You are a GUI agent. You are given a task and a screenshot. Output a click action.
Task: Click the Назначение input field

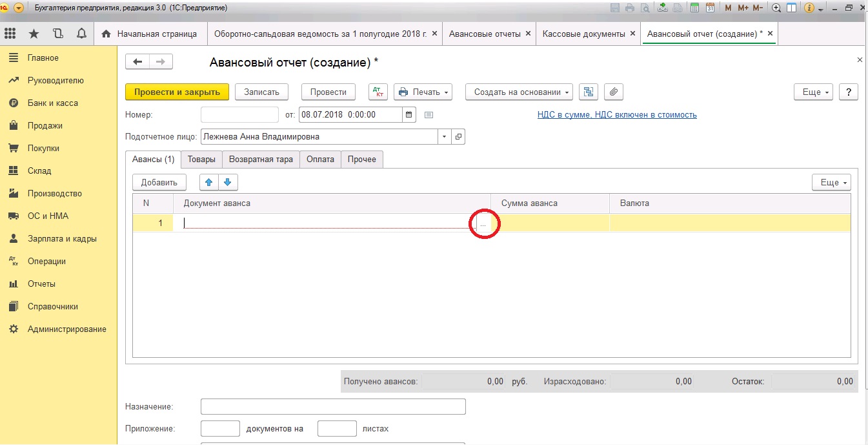[332, 406]
